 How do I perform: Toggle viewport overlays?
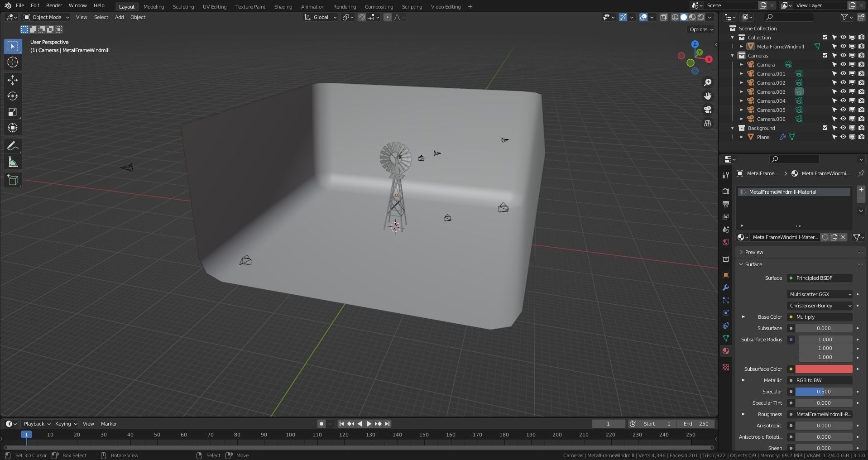[643, 17]
